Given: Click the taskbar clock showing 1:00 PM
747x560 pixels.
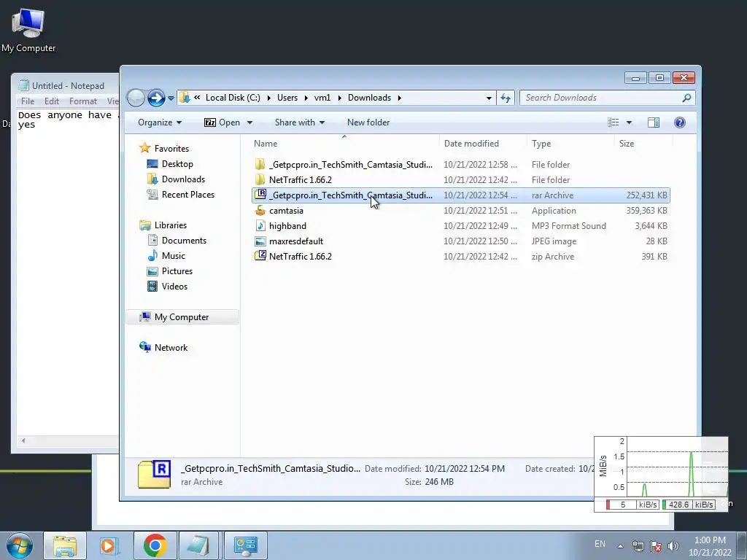Looking at the screenshot, I should point(710,546).
